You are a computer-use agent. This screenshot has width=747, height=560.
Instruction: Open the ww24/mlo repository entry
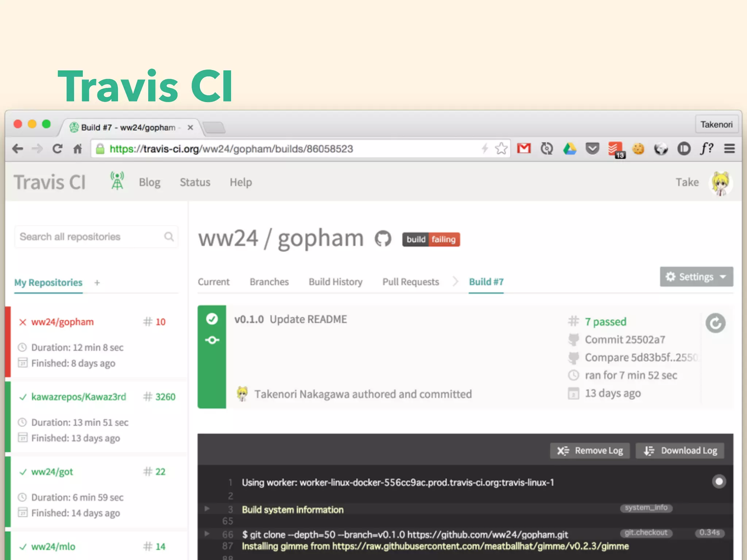point(53,547)
